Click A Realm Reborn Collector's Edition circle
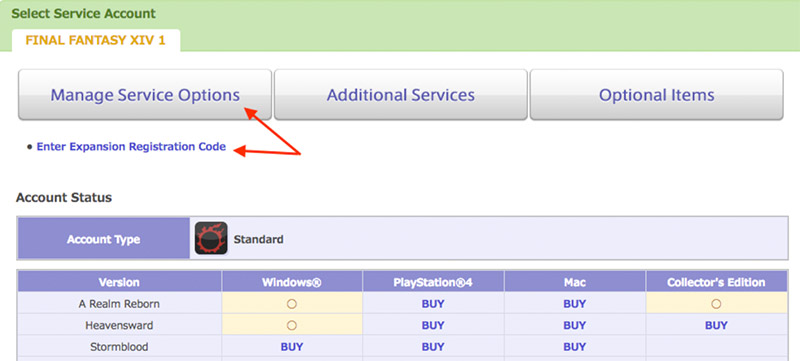 [x=716, y=304]
